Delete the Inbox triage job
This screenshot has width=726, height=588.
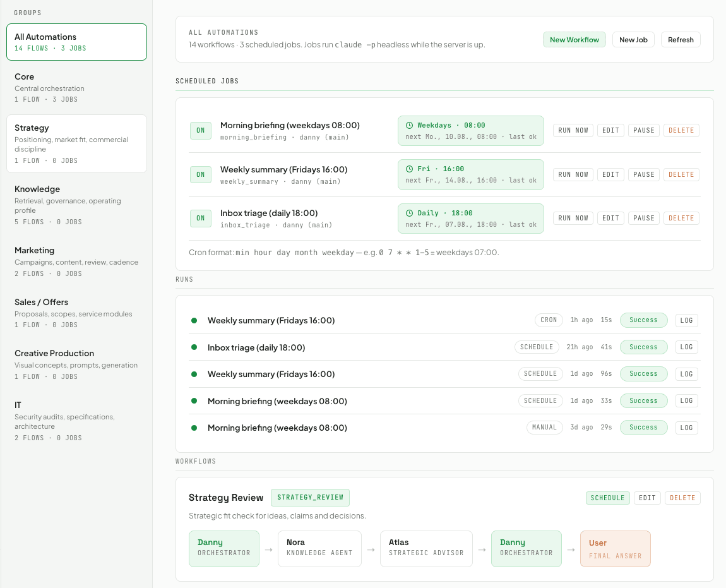(681, 219)
